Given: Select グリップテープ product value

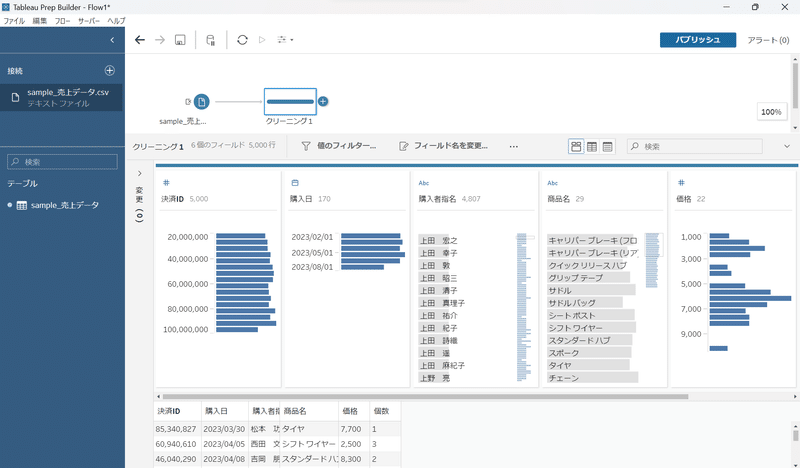Looking at the screenshot, I should 588,278.
